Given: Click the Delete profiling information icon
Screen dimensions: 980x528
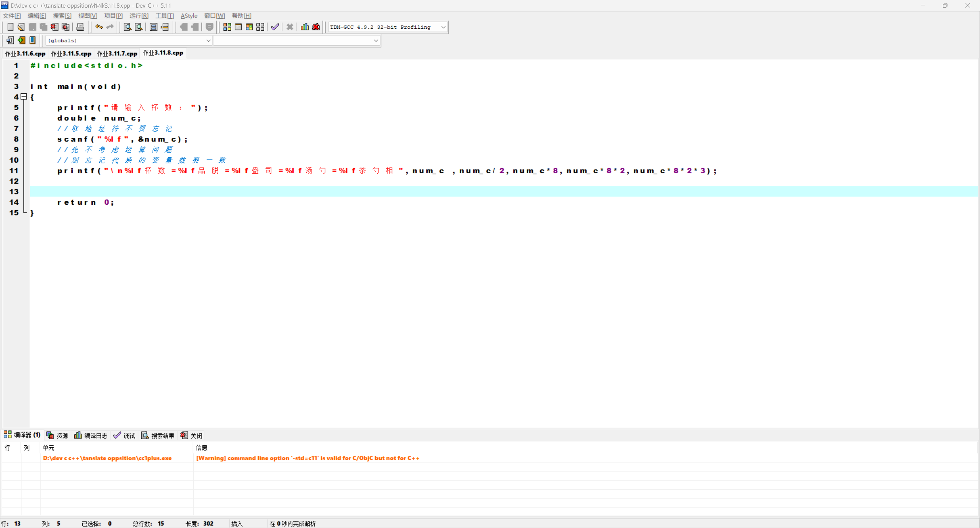Looking at the screenshot, I should 316,27.
